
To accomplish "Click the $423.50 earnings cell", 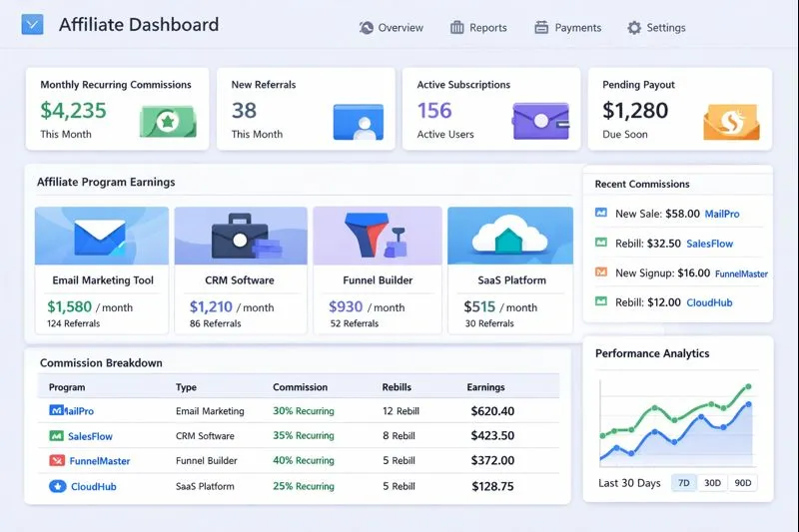I will (x=492, y=435).
